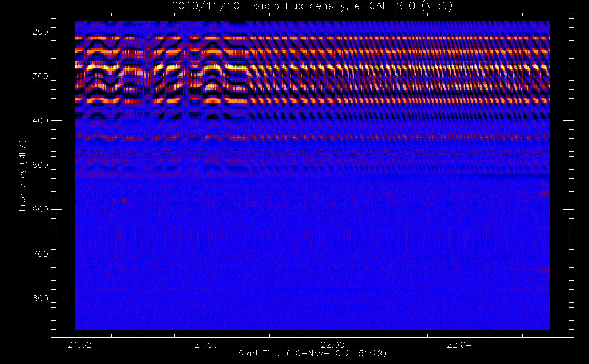The height and width of the screenshot is (364, 589).
Task: Click the 700 frequency tick label
Action: click(40, 254)
